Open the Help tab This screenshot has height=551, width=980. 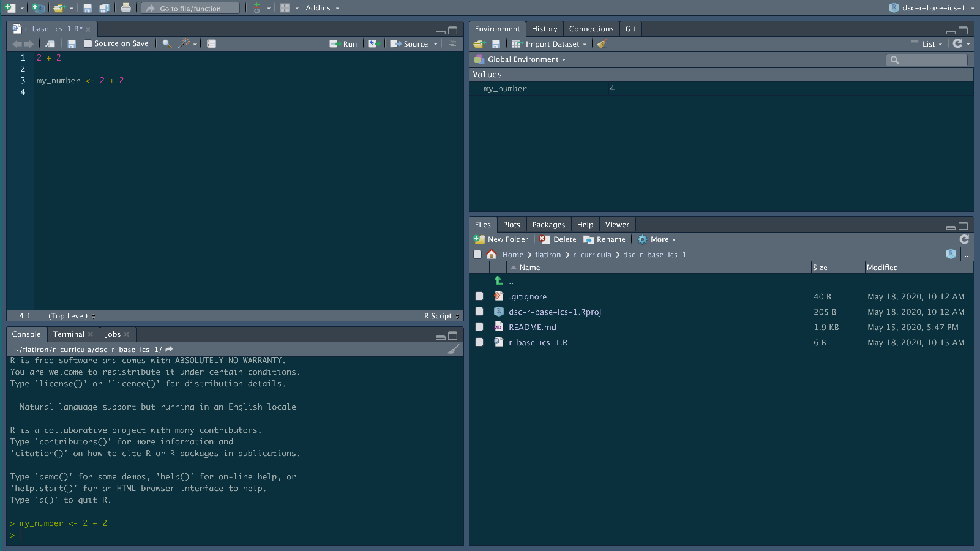coord(585,225)
